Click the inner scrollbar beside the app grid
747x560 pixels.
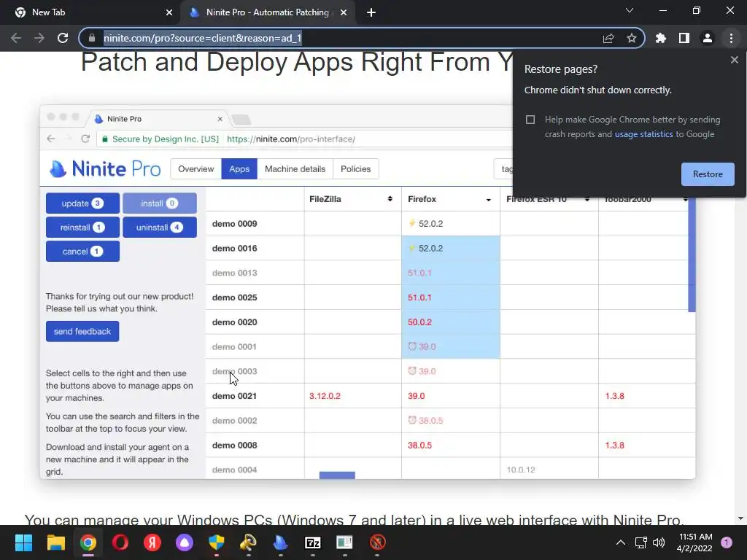[x=692, y=254]
